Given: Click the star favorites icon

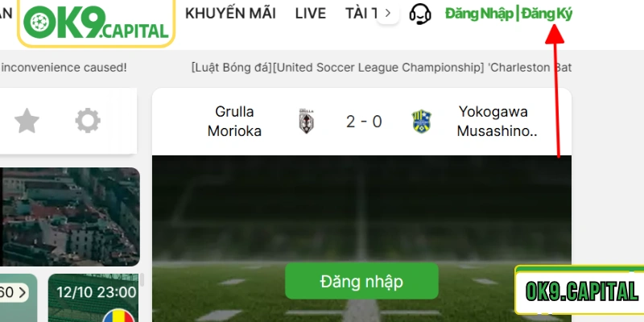Looking at the screenshot, I should point(27,121).
